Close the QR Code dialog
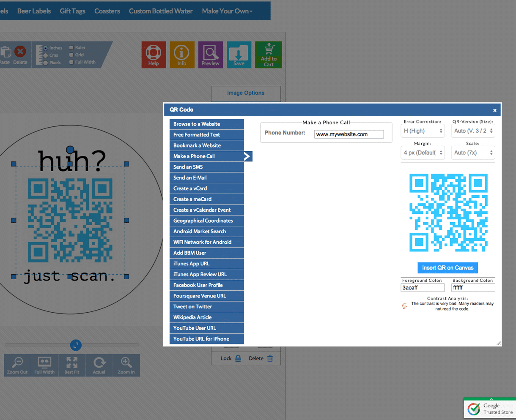The image size is (516, 420). (x=495, y=110)
